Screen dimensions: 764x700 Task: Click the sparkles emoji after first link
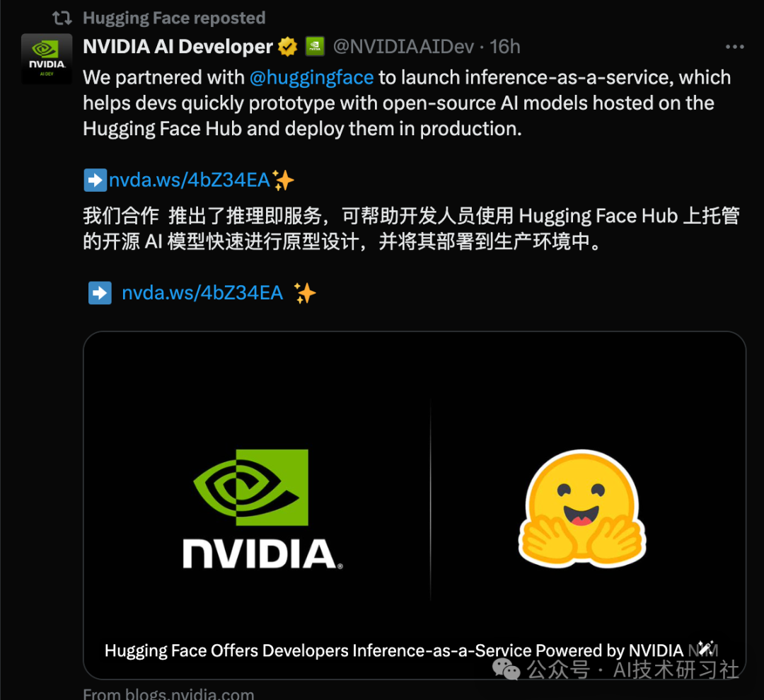point(283,180)
